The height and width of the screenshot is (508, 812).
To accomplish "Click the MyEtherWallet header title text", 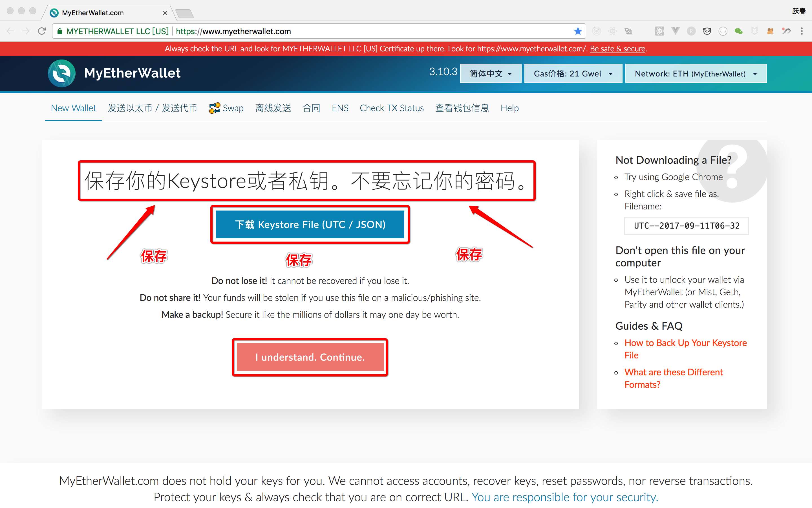I will [132, 73].
